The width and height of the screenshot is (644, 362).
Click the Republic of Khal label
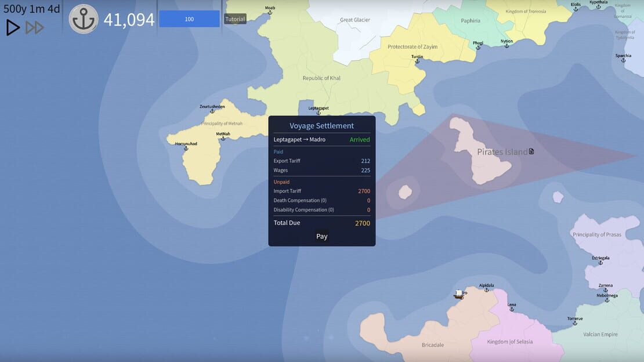(x=321, y=78)
